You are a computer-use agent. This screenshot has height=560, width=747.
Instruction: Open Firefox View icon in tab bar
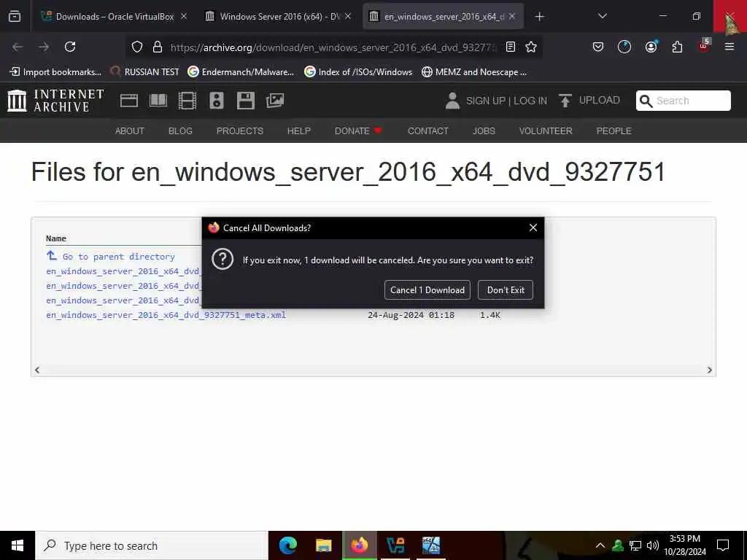click(15, 16)
